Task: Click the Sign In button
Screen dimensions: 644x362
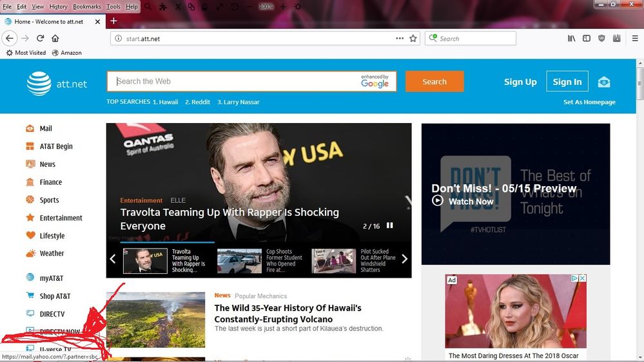Action: tap(567, 81)
